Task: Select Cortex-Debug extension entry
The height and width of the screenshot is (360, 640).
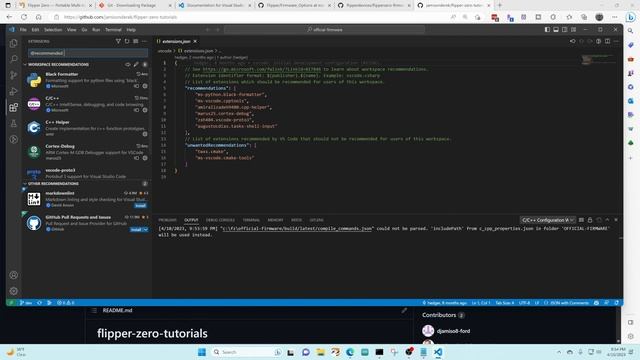Action: (x=87, y=152)
